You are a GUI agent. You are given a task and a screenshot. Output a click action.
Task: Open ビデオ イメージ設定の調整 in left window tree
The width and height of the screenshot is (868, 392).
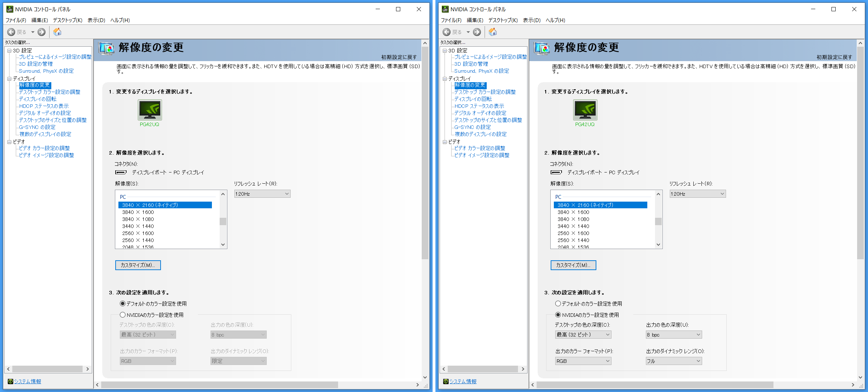pyautogui.click(x=46, y=155)
